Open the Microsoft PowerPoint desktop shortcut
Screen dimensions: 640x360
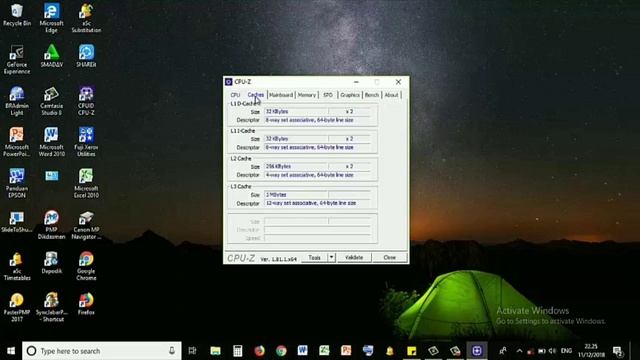tap(17, 142)
